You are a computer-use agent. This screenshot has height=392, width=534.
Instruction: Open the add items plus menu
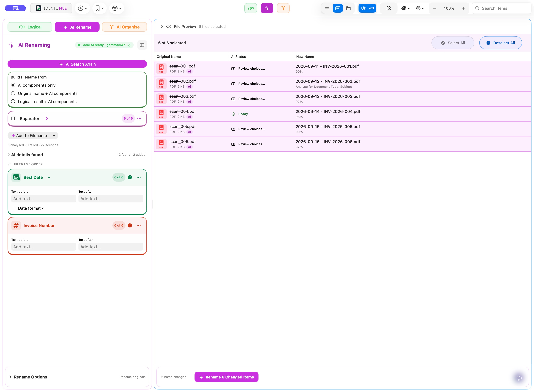[x=82, y=8]
